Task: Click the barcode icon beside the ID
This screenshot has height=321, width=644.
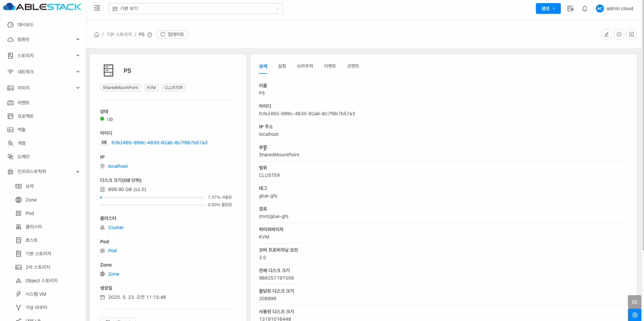Action: 104,143
